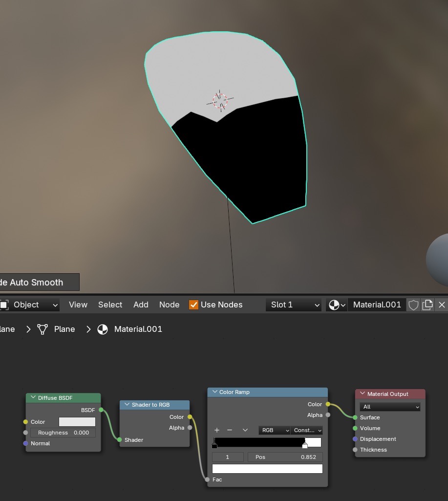The width and height of the screenshot is (448, 501).
Task: Open the material browse sphere icon
Action: click(x=337, y=305)
